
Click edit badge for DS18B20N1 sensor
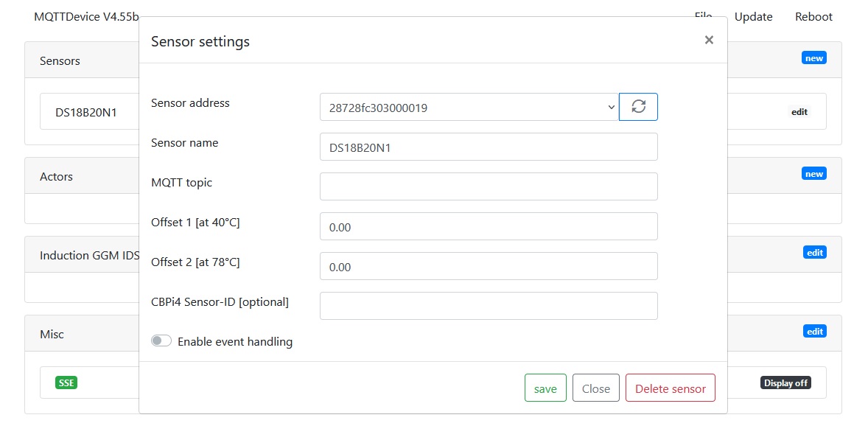(x=799, y=112)
